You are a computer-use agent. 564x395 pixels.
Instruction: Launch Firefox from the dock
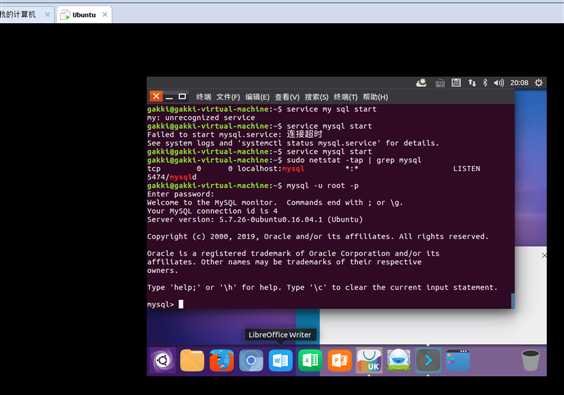pyautogui.click(x=222, y=360)
